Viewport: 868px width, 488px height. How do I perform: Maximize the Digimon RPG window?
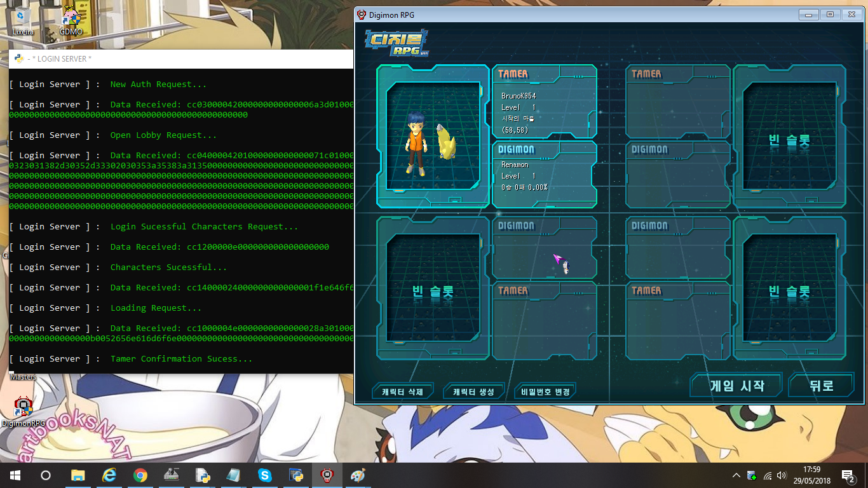coord(830,14)
